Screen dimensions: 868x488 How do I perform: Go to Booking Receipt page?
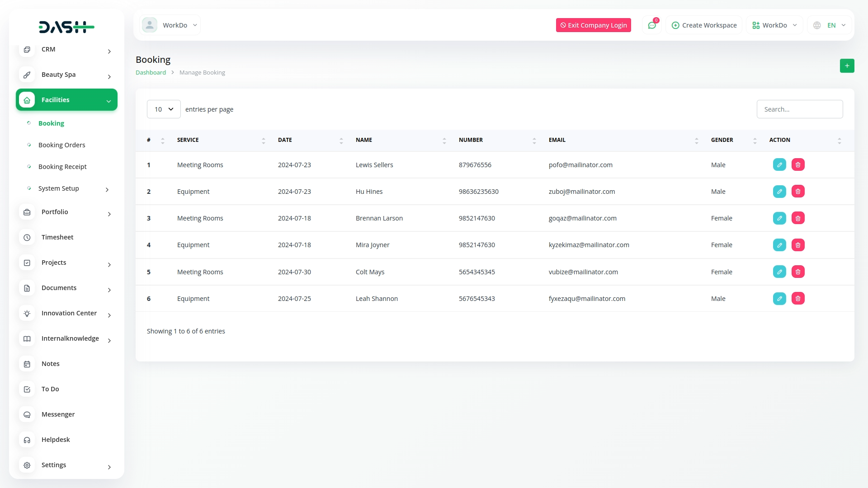[62, 167]
